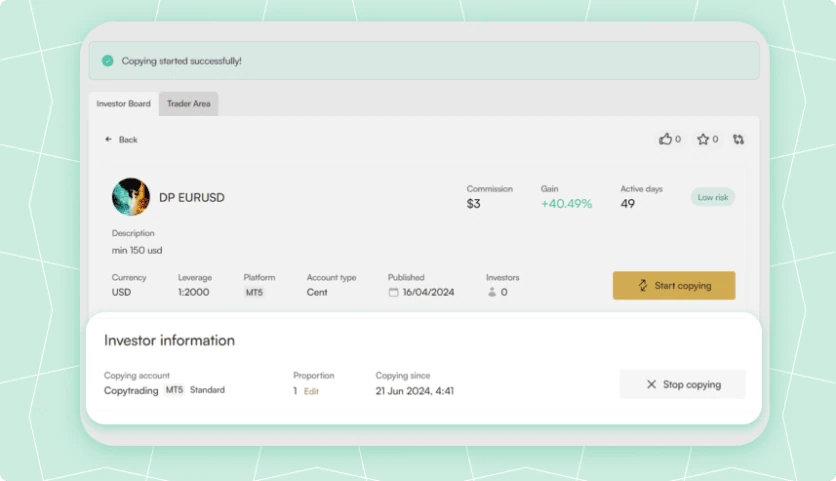The image size is (836, 481).
Task: Click the star favorite icon
Action: pos(703,139)
